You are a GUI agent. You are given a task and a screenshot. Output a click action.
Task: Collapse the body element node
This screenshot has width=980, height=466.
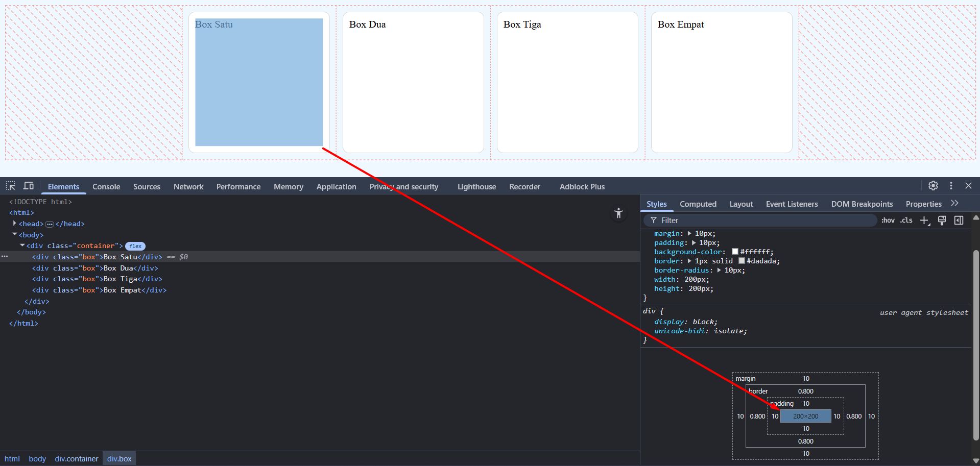(x=15, y=234)
